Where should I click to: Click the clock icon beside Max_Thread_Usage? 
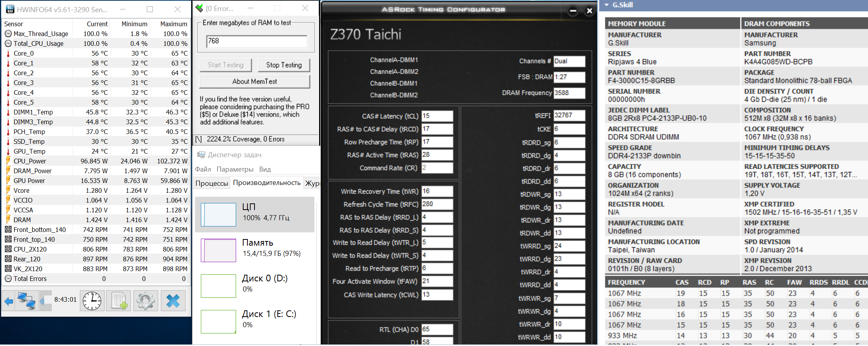pyautogui.click(x=8, y=34)
